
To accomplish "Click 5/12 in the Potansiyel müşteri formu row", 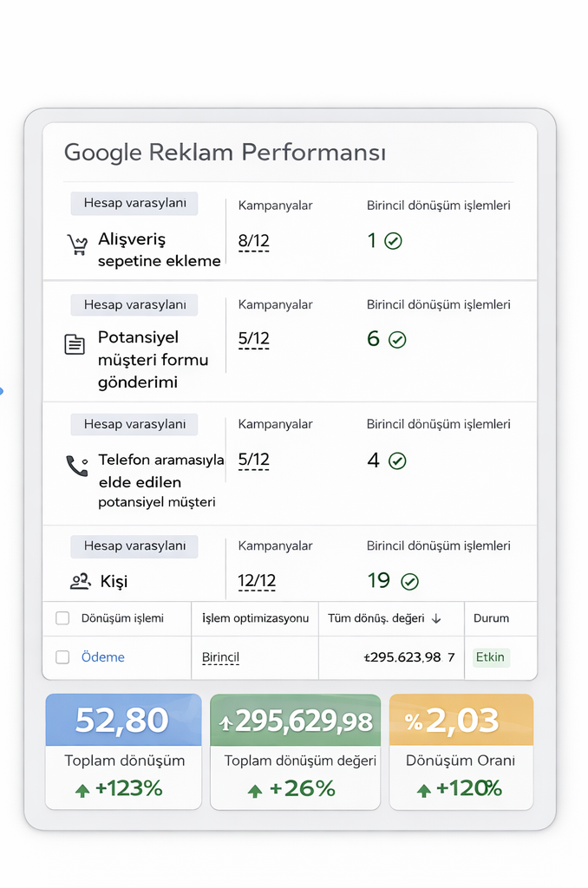I will click(253, 339).
